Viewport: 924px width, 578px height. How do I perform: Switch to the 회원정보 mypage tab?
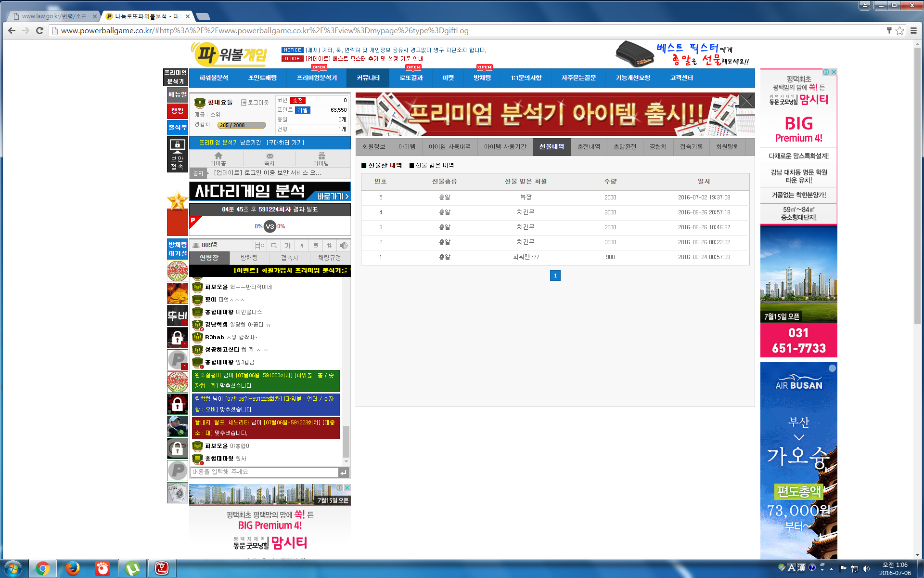click(373, 147)
